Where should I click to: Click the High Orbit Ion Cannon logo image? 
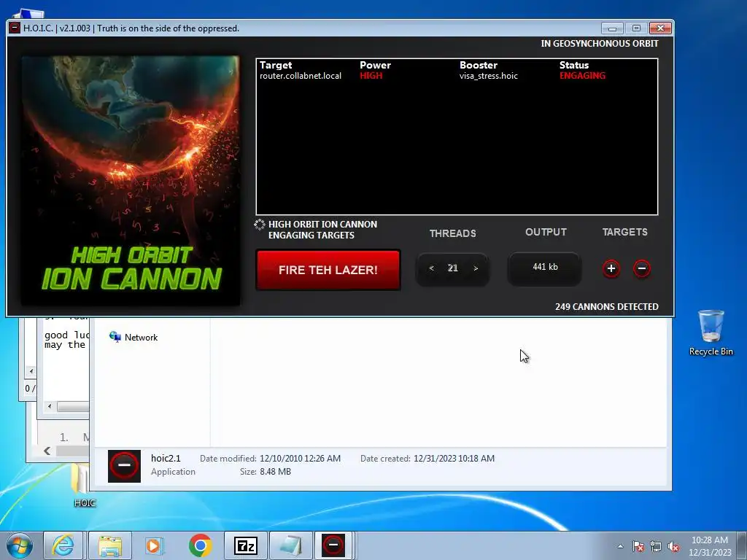pos(131,181)
